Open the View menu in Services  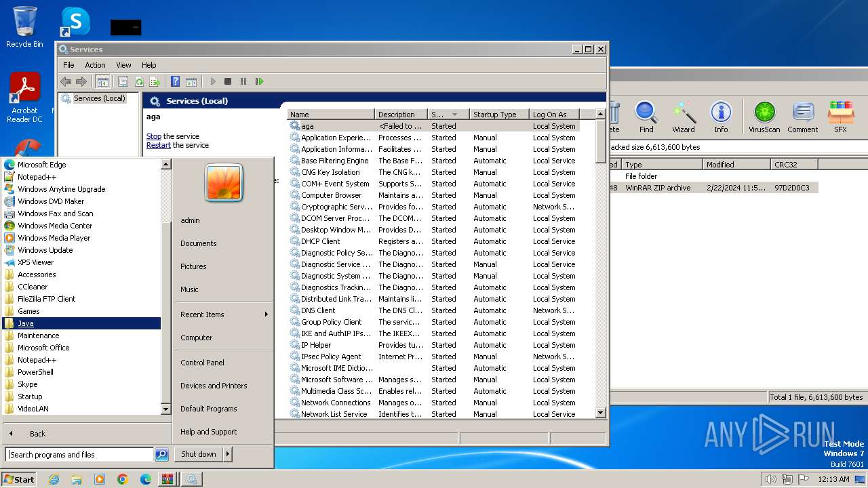(123, 65)
